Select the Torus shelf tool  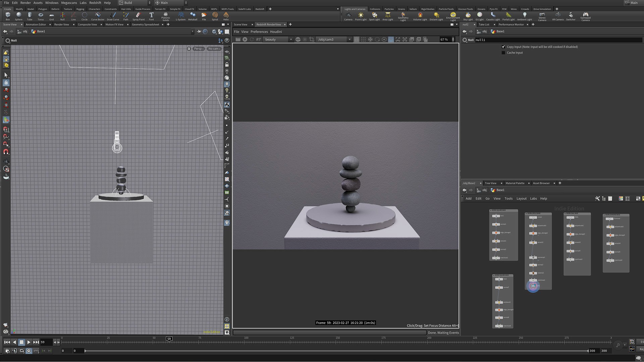(x=41, y=16)
